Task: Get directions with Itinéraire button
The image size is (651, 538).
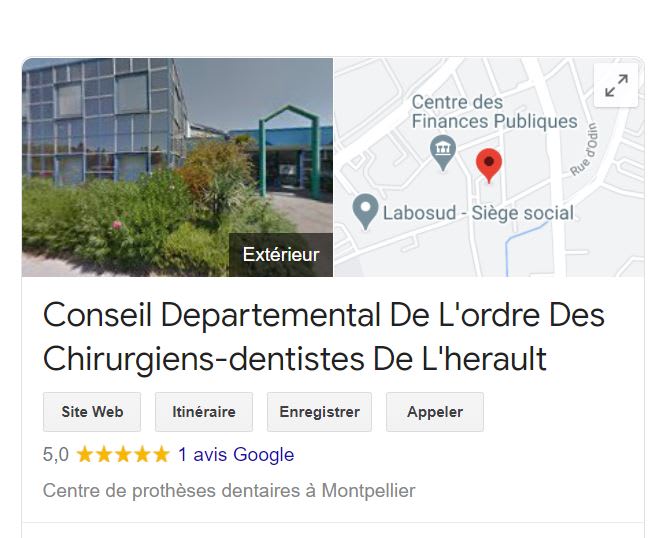Action: tap(204, 412)
